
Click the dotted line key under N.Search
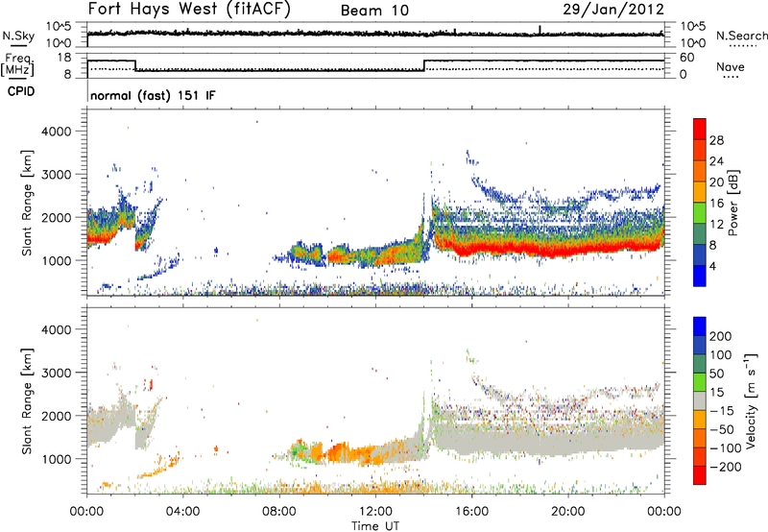(743, 46)
